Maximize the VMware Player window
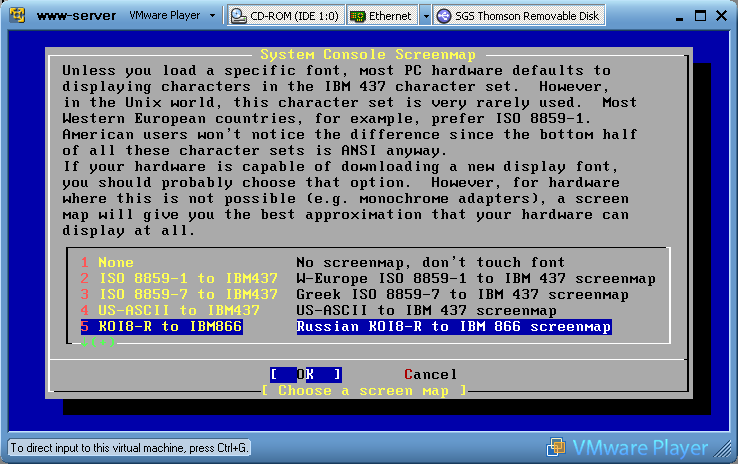738x464 pixels. [x=700, y=16]
